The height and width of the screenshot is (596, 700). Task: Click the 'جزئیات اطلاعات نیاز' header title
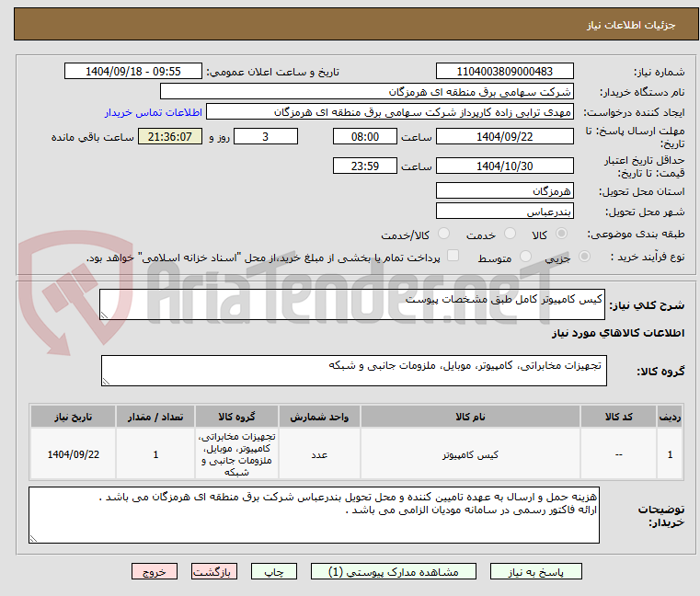631,25
